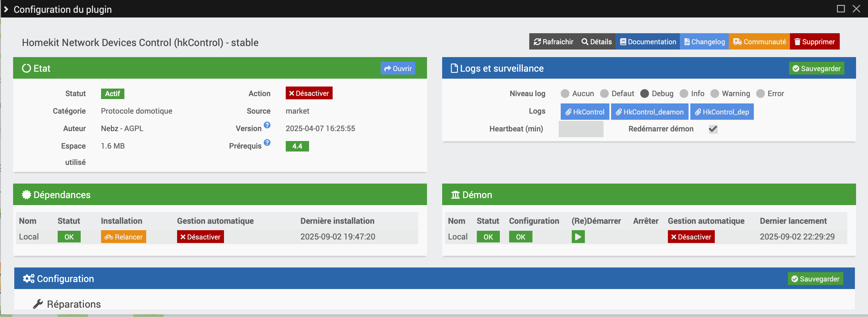Viewport: 868px width, 317px height.
Task: Open the Communauté forum button
Action: (759, 41)
